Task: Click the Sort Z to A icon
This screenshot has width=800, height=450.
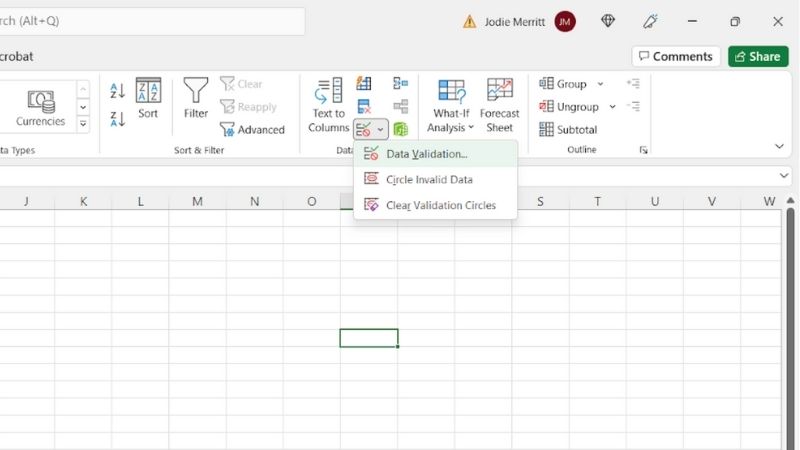Action: click(117, 119)
